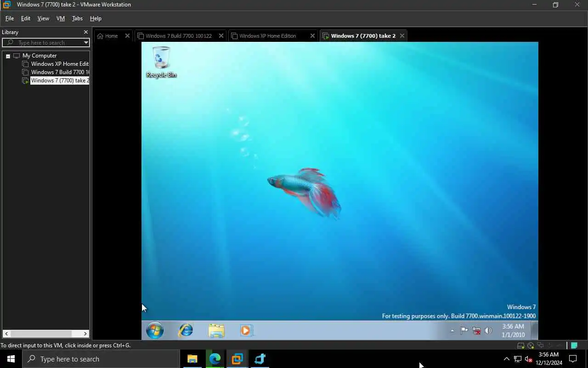Switch to Windows XP Home Edition tab
Image resolution: width=588 pixels, height=368 pixels.
pyautogui.click(x=267, y=36)
